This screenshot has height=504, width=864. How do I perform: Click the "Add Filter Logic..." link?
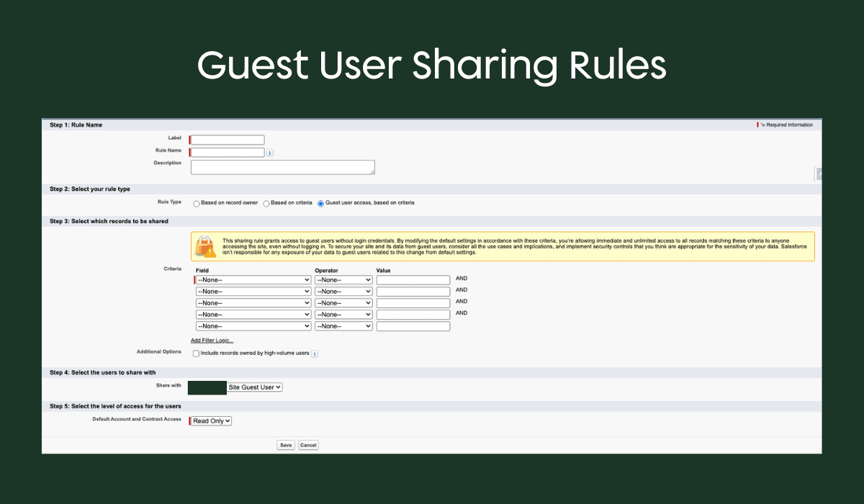pyautogui.click(x=212, y=340)
